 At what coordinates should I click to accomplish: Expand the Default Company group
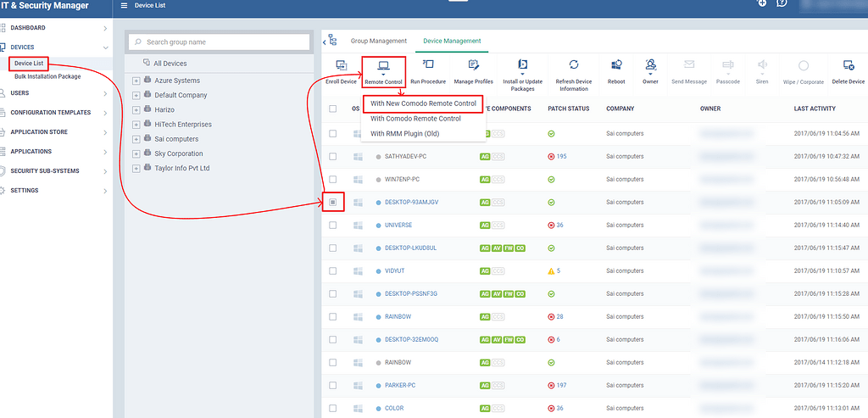pos(136,95)
